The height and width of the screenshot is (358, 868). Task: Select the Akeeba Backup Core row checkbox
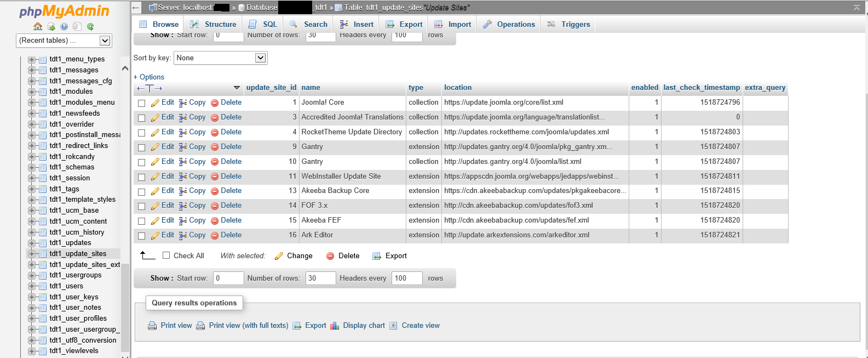point(141,192)
